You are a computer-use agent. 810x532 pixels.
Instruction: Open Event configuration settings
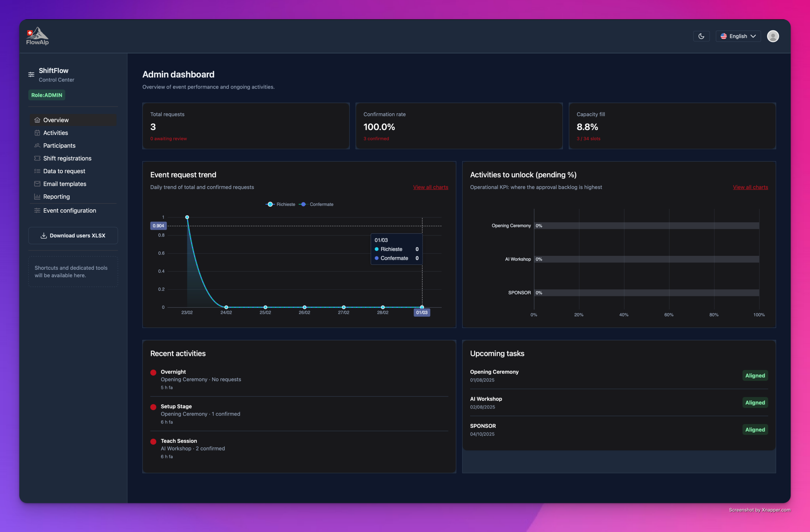click(x=69, y=210)
